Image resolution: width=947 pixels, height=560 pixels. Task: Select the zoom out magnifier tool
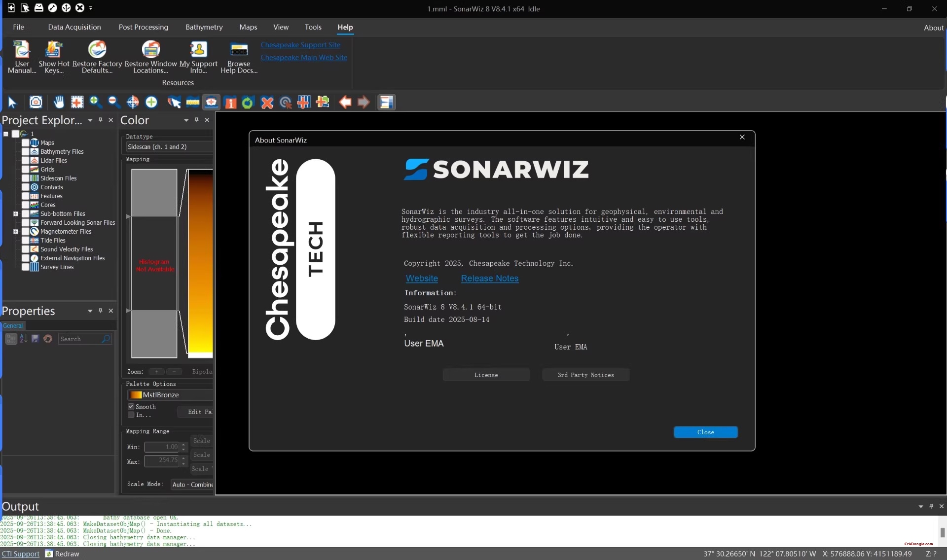click(114, 102)
